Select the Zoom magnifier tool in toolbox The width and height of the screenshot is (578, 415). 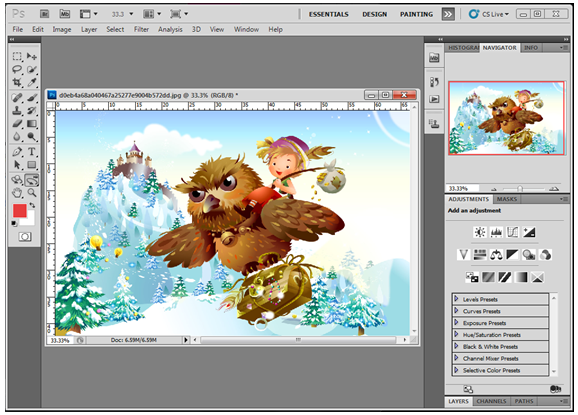[x=32, y=193]
